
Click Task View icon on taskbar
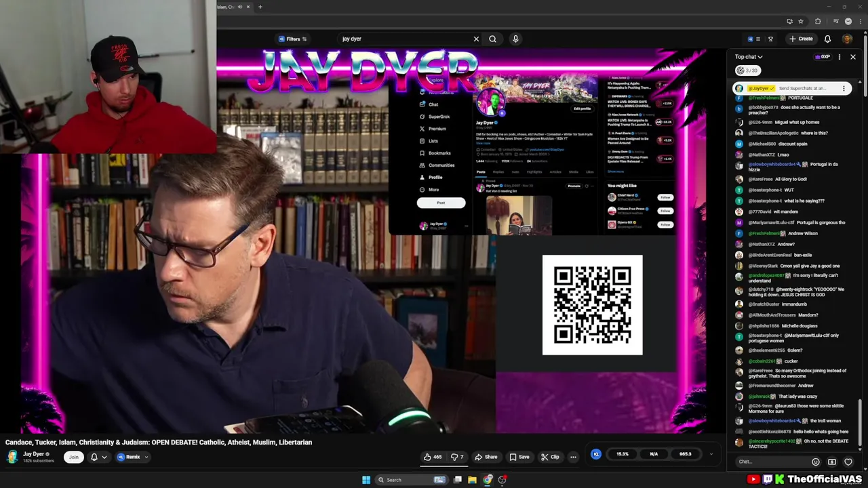pyautogui.click(x=458, y=480)
